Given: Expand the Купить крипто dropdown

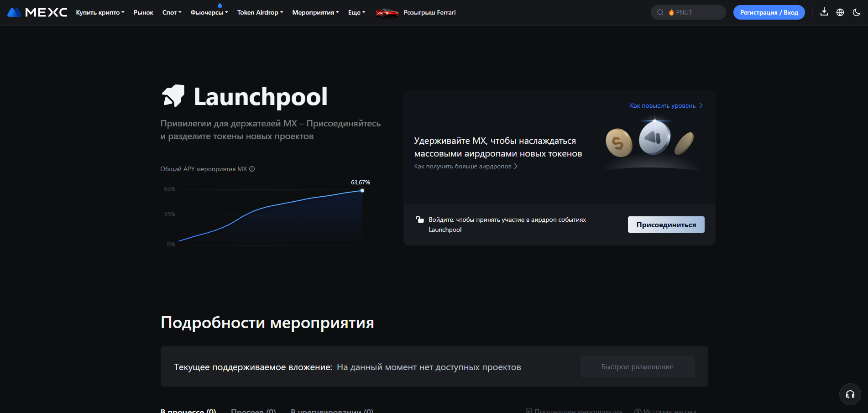Looking at the screenshot, I should coord(100,12).
